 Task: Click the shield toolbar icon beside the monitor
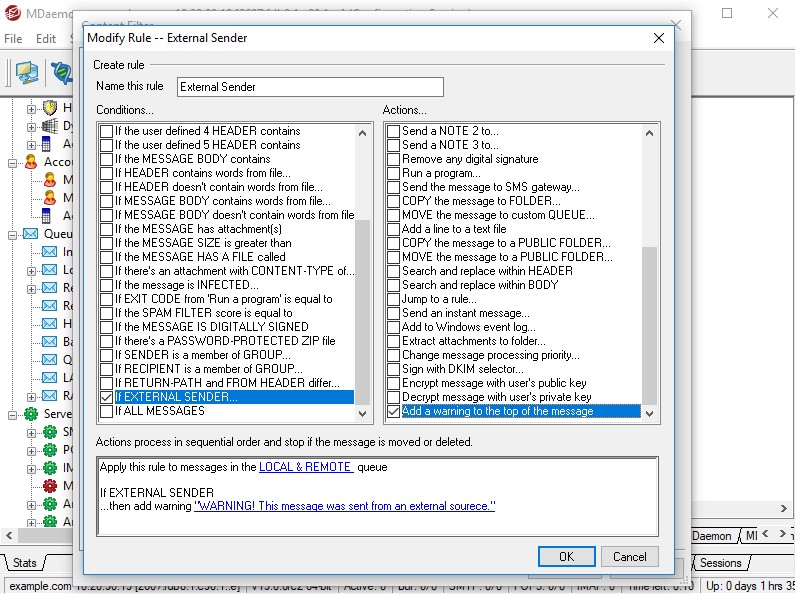(62, 73)
